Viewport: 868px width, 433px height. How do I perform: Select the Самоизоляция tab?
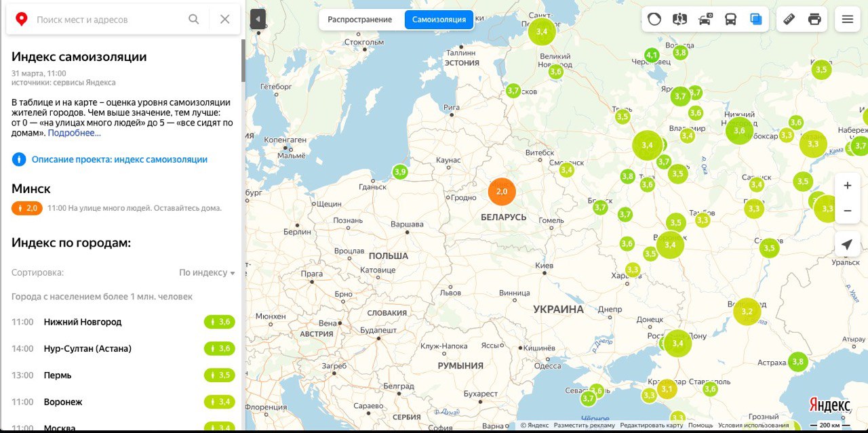[439, 20]
